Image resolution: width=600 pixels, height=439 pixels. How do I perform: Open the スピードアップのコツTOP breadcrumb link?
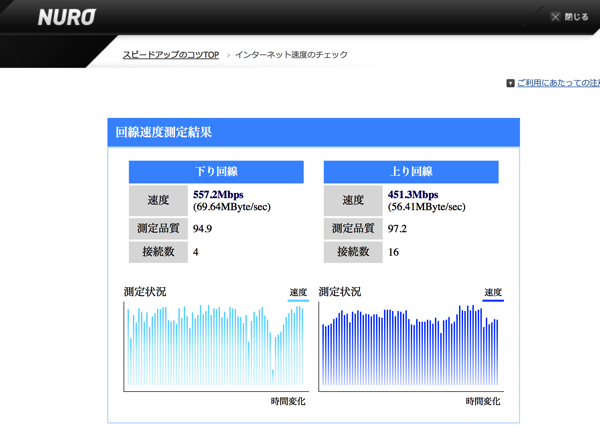[x=171, y=55]
